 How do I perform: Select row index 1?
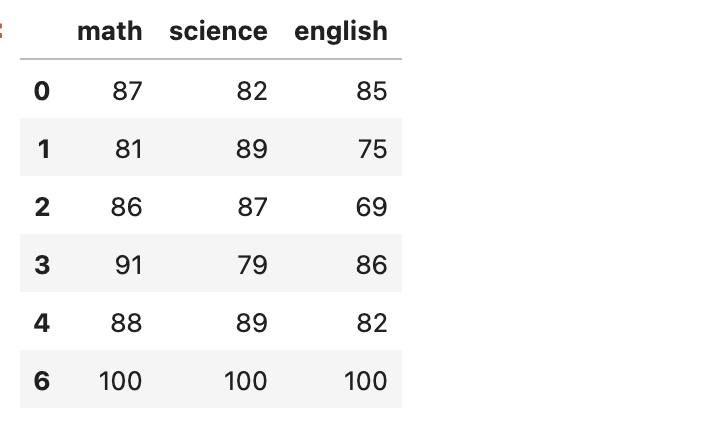click(x=42, y=150)
